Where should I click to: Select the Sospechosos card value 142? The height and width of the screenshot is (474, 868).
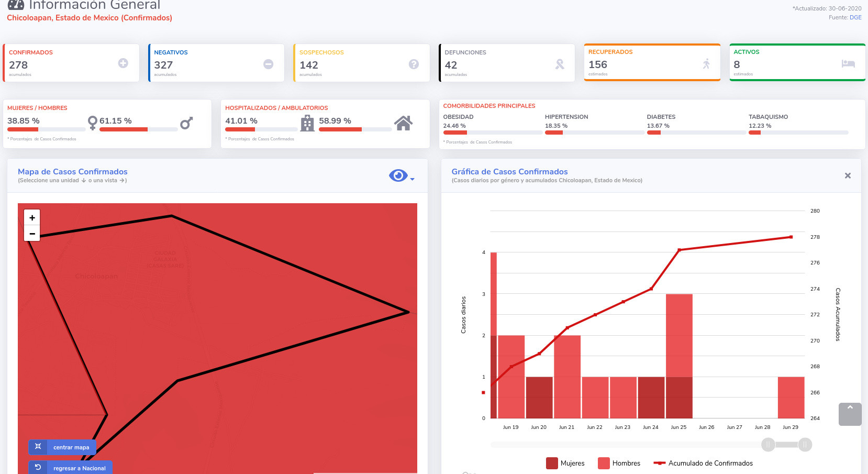point(309,65)
